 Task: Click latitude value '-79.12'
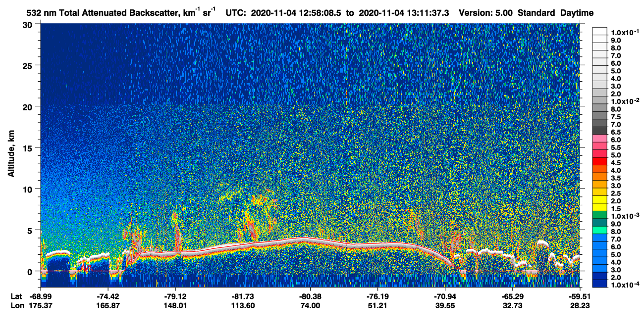coord(175,296)
